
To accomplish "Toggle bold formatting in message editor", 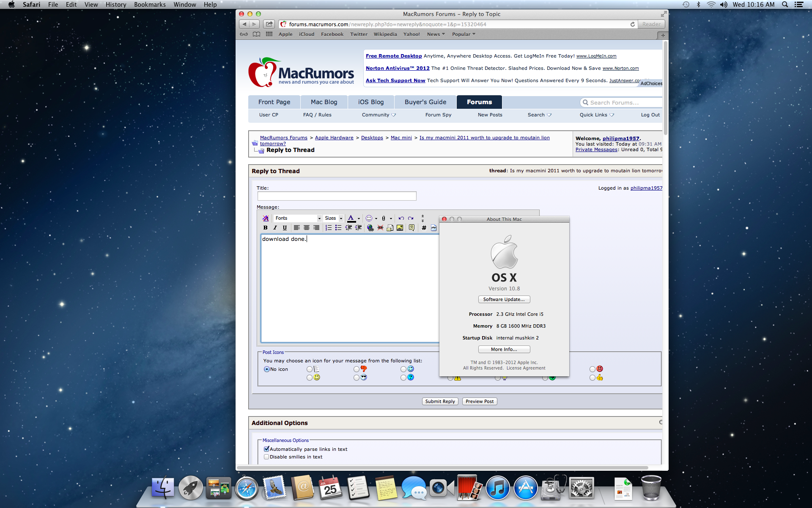I will [265, 228].
